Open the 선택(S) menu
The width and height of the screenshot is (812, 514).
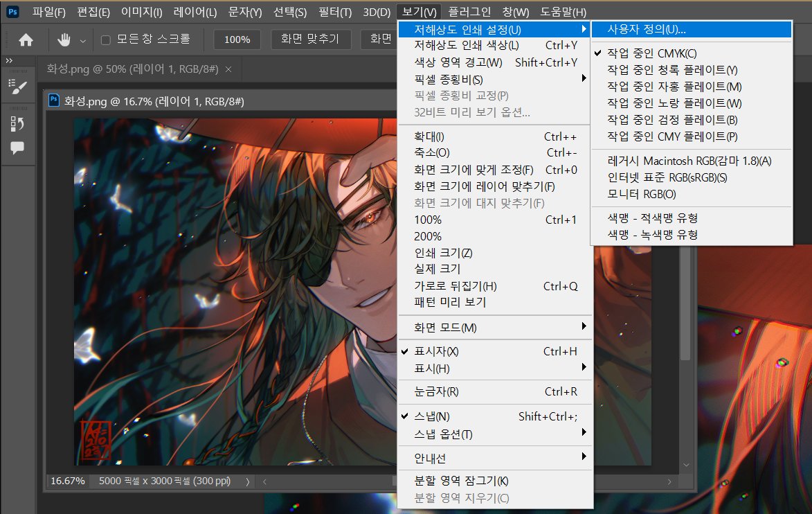point(290,12)
